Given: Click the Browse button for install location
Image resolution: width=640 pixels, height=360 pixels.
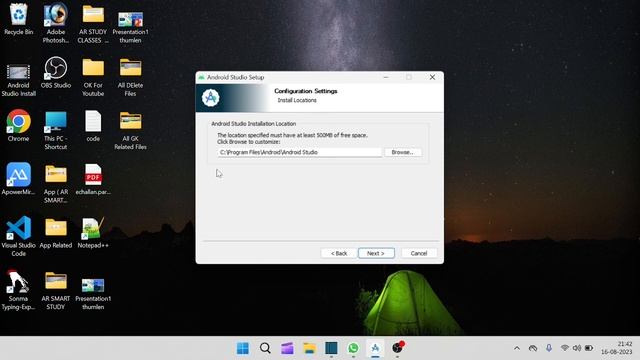Looking at the screenshot, I should [x=403, y=152].
